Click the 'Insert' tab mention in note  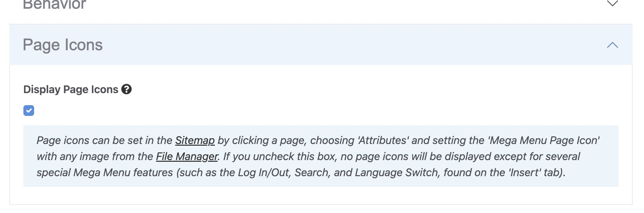(x=525, y=172)
